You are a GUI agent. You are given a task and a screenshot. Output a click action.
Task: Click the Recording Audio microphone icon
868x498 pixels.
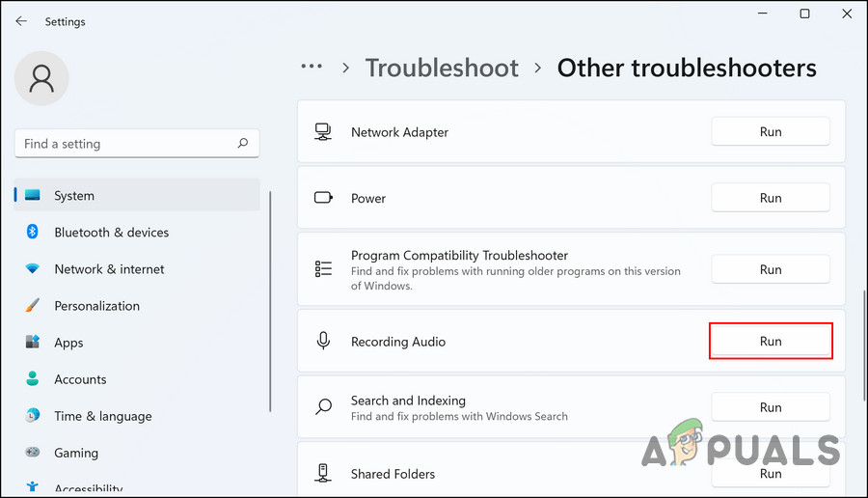coord(324,342)
